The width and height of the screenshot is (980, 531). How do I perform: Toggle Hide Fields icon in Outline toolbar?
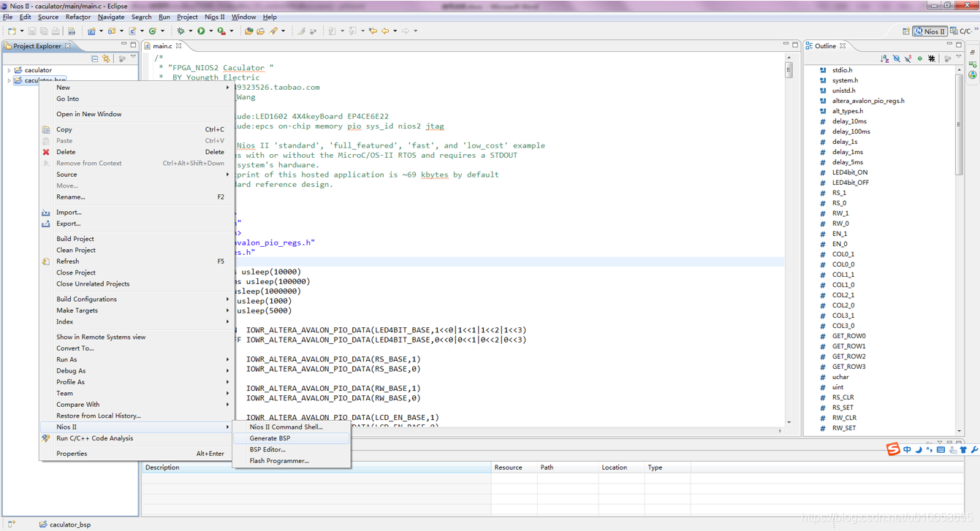point(897,58)
